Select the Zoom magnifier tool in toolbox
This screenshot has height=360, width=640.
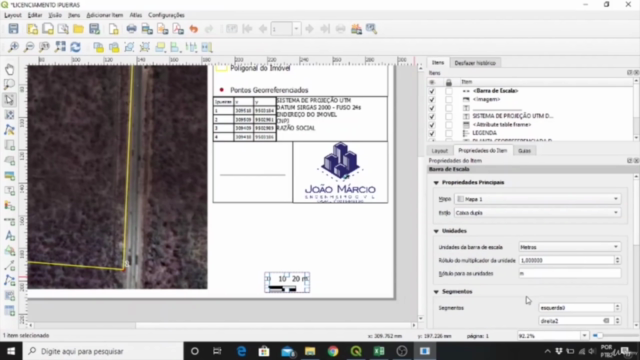(x=9, y=84)
